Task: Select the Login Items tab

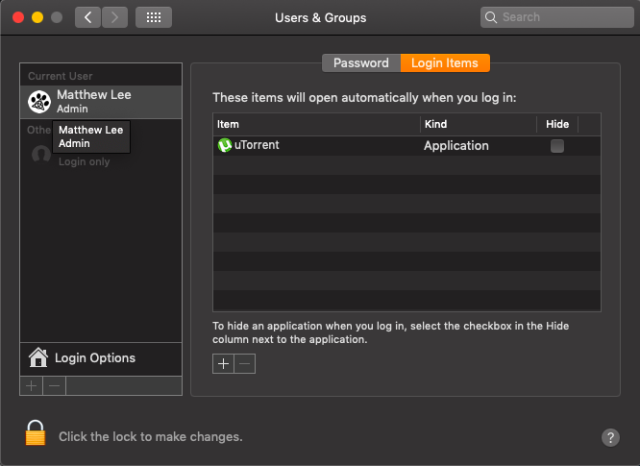Action: pyautogui.click(x=445, y=63)
